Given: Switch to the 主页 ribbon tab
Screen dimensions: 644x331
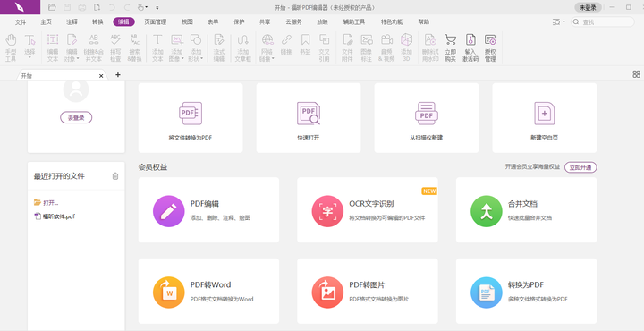Looking at the screenshot, I should [46, 21].
